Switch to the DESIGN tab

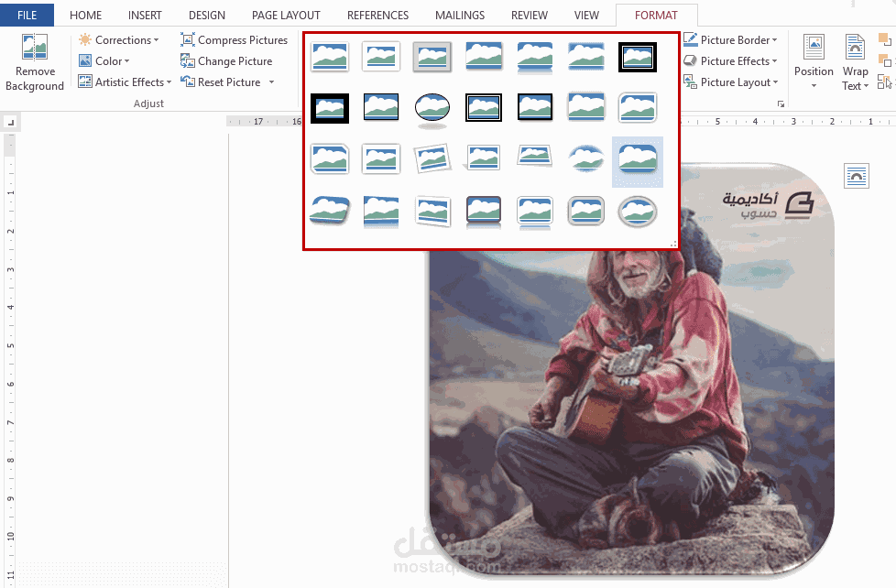pos(207,16)
